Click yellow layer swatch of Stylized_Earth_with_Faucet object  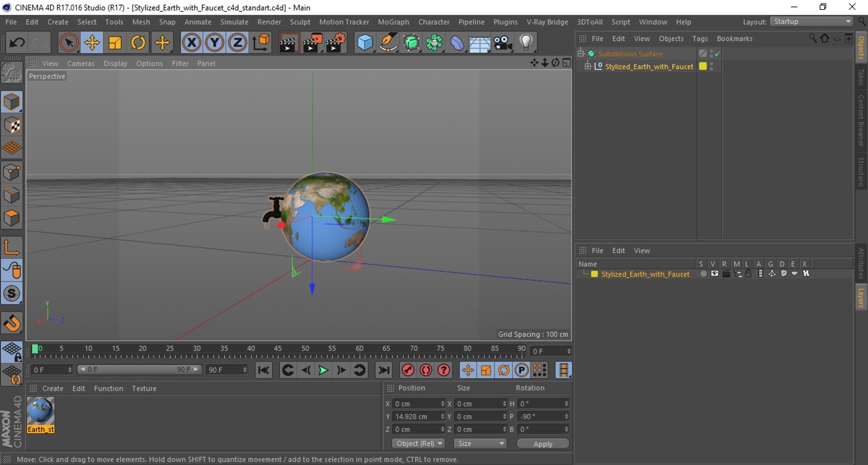(x=703, y=66)
